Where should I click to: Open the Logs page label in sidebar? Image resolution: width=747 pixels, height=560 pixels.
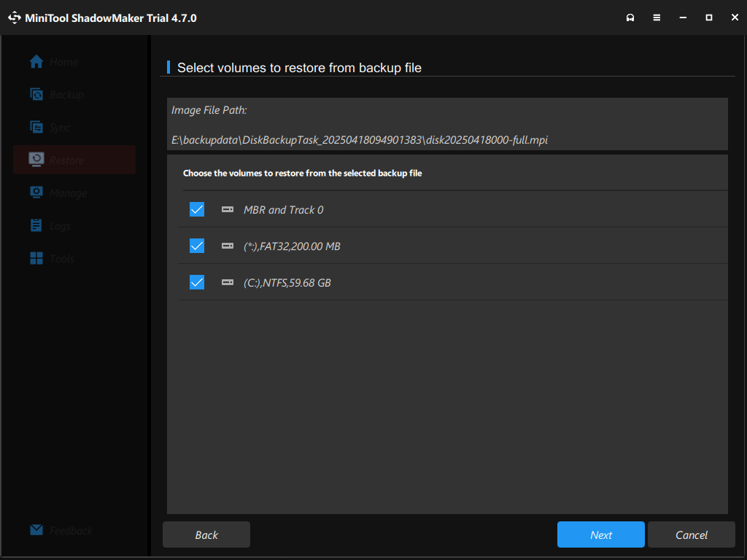(61, 226)
